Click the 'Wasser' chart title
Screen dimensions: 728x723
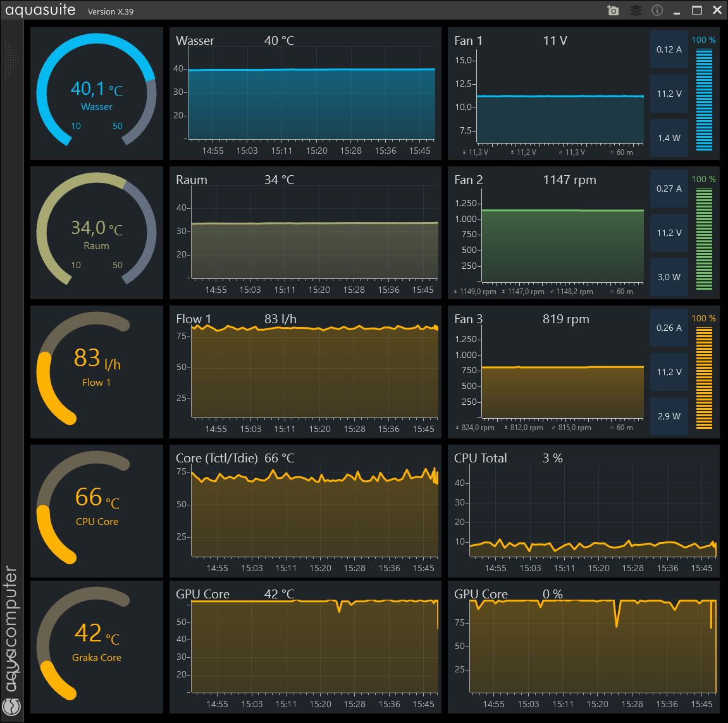point(195,41)
